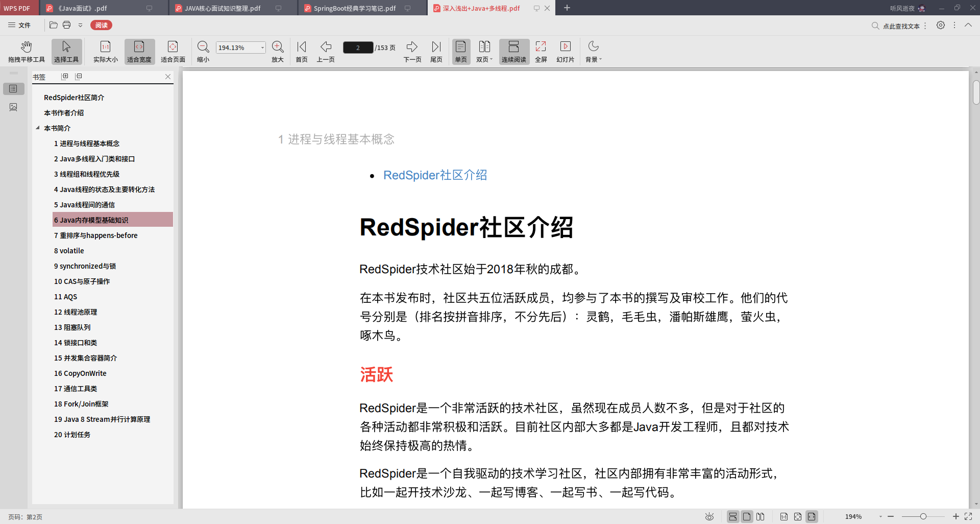Toggle continuous view in status bar
The image size is (980, 524).
click(733, 517)
